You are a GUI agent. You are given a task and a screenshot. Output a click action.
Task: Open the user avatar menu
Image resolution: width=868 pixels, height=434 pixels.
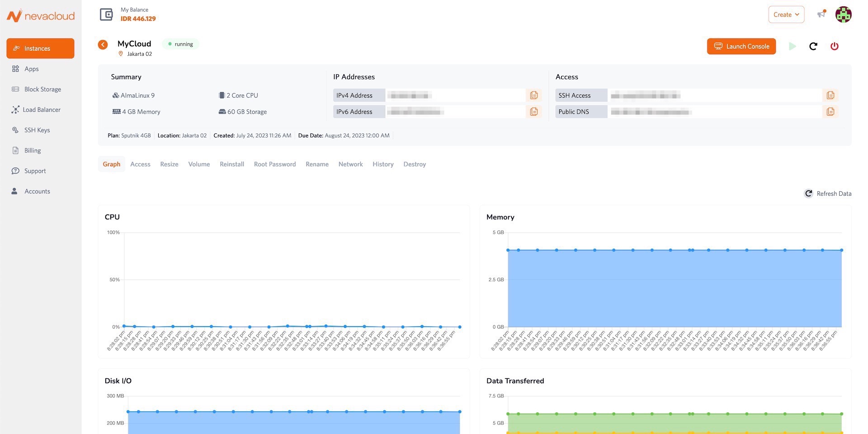click(x=843, y=14)
